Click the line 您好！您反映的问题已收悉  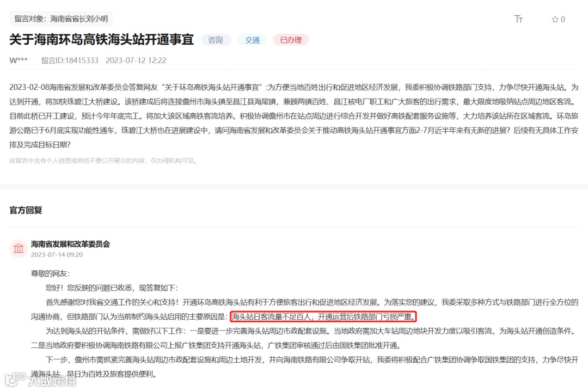click(x=112, y=288)
